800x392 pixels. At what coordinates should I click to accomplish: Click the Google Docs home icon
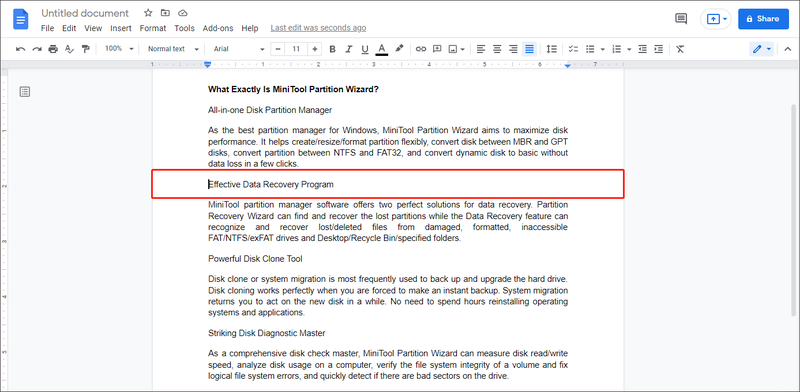[20, 20]
